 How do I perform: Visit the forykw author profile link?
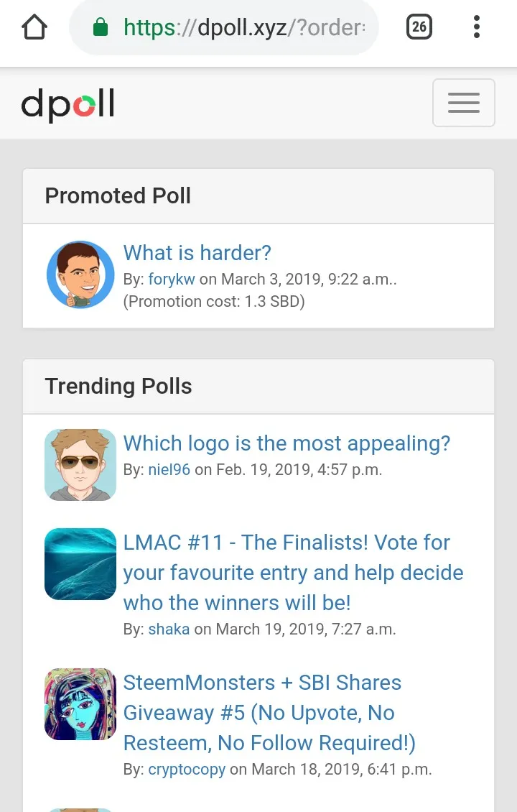pyautogui.click(x=172, y=280)
